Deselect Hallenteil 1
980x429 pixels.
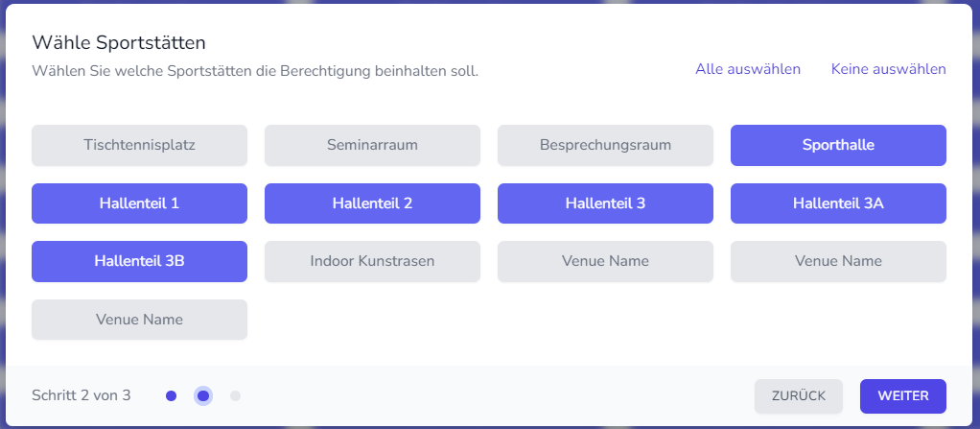tap(139, 203)
